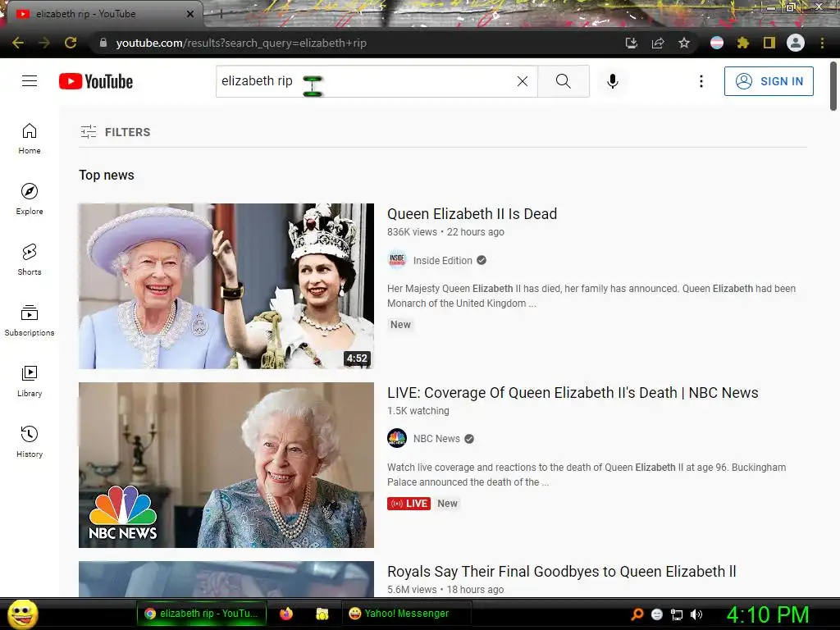Search with voice using the microphone icon
The image size is (840, 630).
coord(612,81)
